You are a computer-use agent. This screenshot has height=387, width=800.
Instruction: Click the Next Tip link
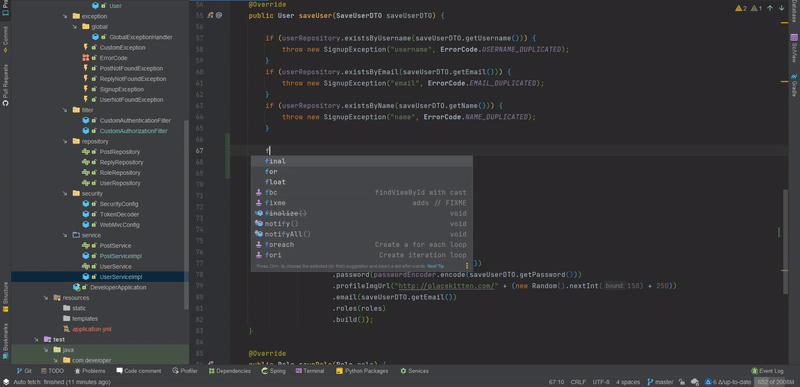435,266
